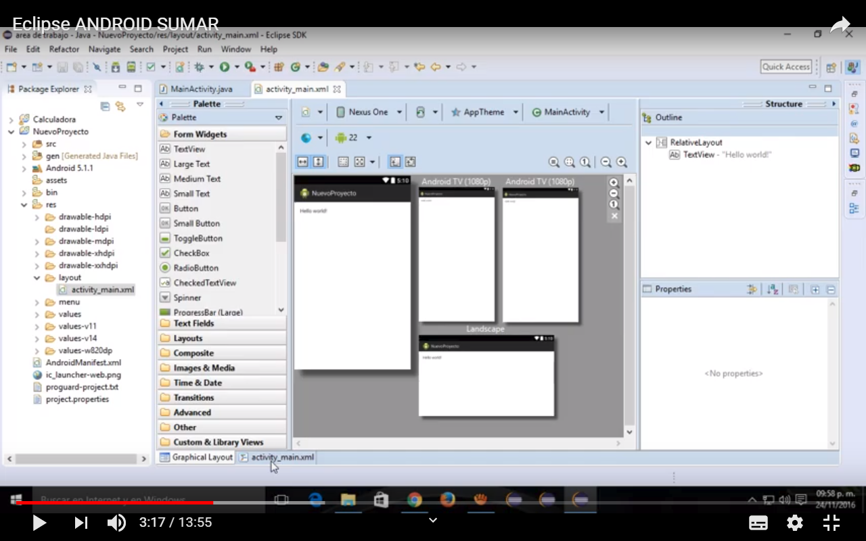Click Chrome icon in Windows taskbar
This screenshot has width=866, height=541.
tap(414, 500)
